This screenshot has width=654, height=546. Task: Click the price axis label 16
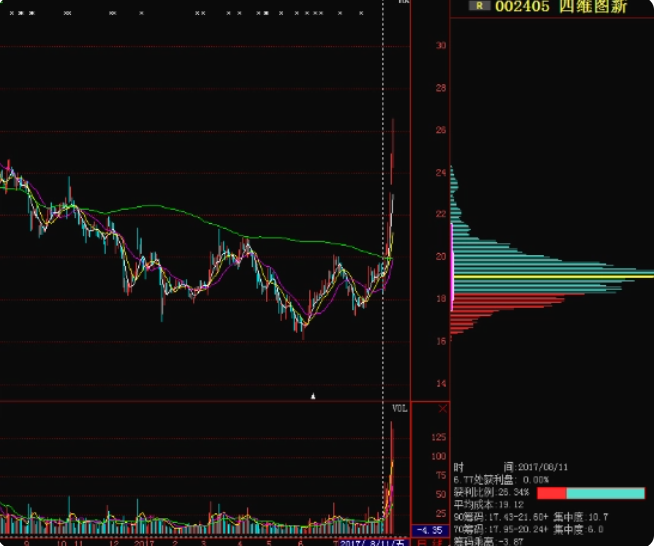coord(441,342)
